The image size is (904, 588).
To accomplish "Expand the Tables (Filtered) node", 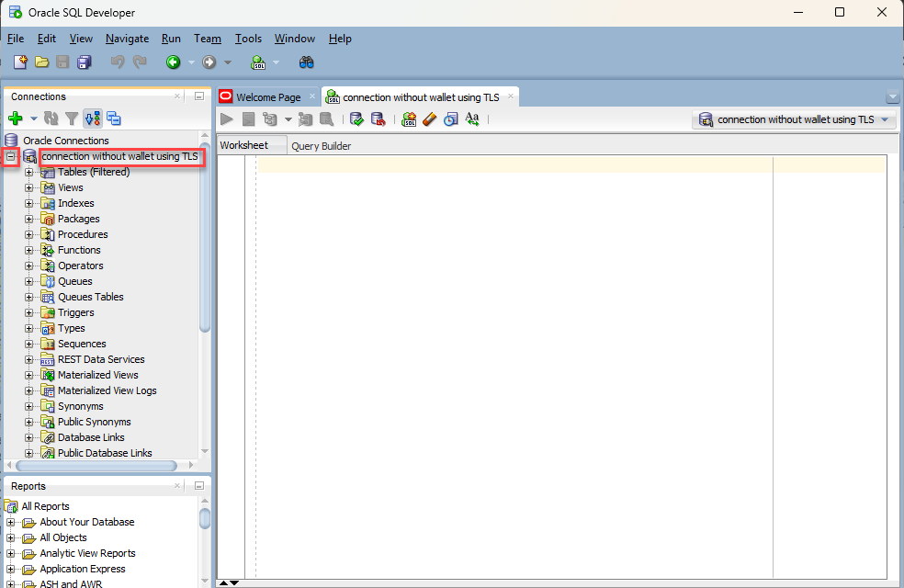I will point(29,173).
